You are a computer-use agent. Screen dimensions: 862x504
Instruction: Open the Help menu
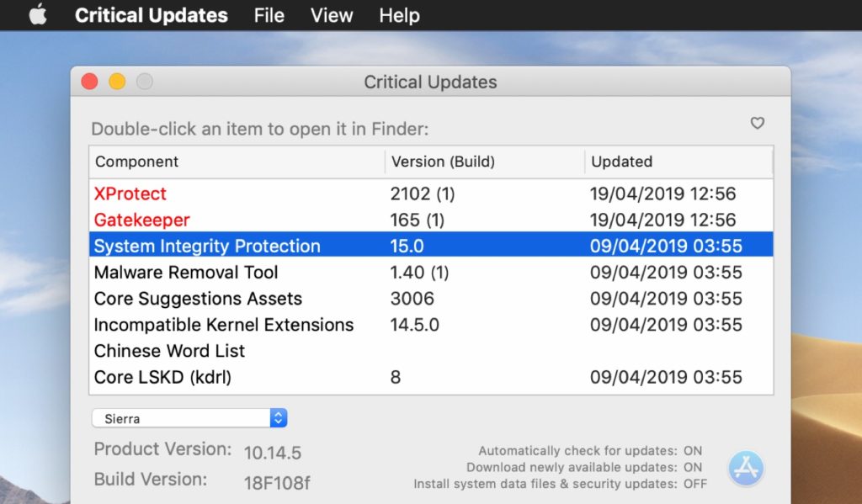coord(398,15)
